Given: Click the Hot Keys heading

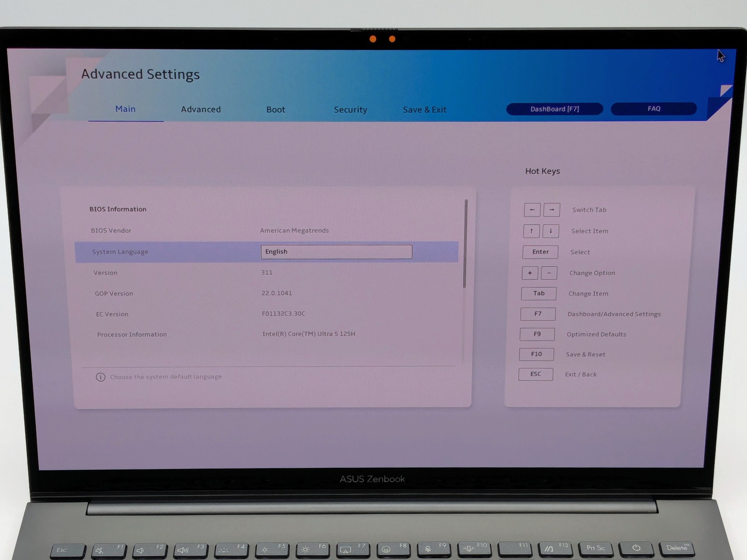Looking at the screenshot, I should tap(543, 171).
